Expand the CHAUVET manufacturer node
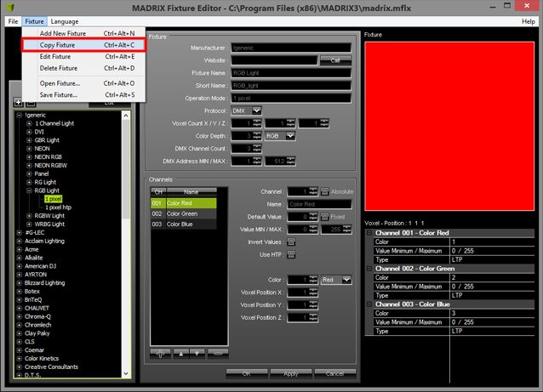Screen dimensions: 543x392 tap(20, 308)
